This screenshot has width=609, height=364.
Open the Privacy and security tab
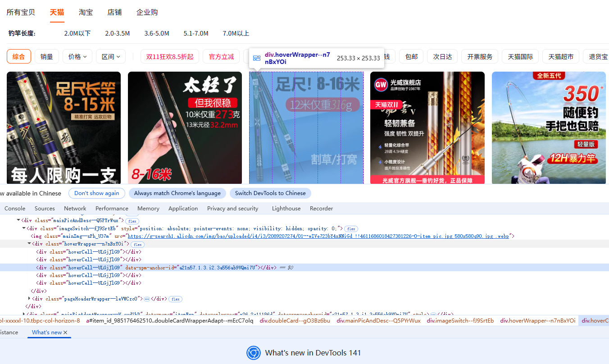(232, 208)
